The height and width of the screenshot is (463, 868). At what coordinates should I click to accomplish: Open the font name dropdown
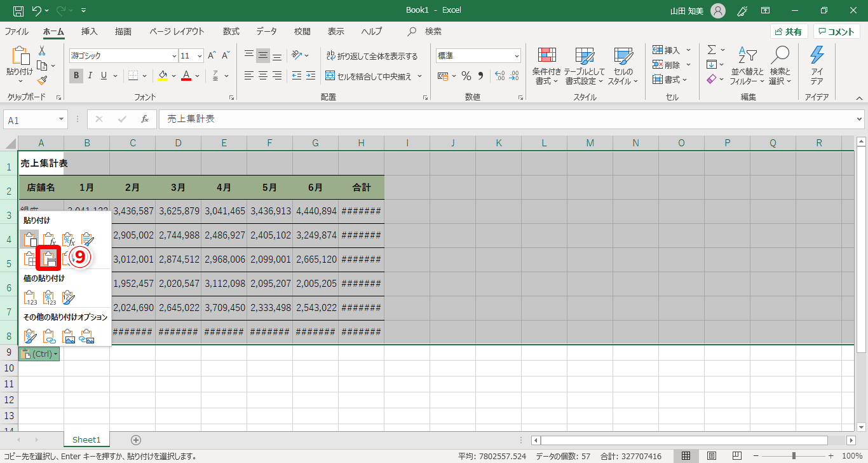click(174, 56)
